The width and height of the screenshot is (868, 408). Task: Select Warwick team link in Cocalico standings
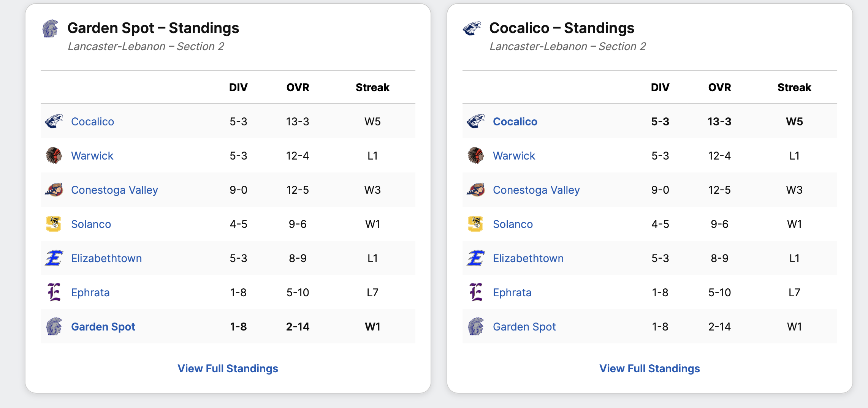(x=514, y=156)
